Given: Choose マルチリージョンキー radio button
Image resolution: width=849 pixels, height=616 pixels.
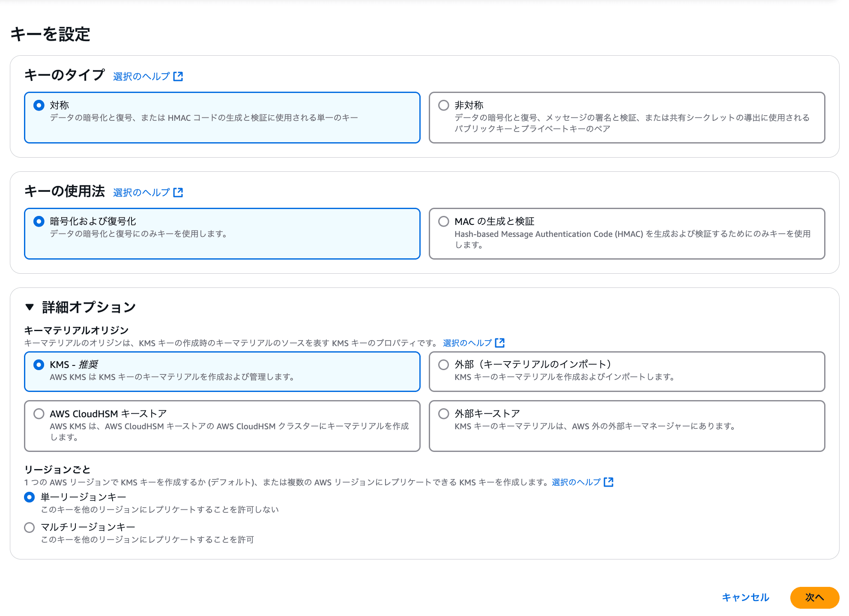Looking at the screenshot, I should (x=30, y=527).
